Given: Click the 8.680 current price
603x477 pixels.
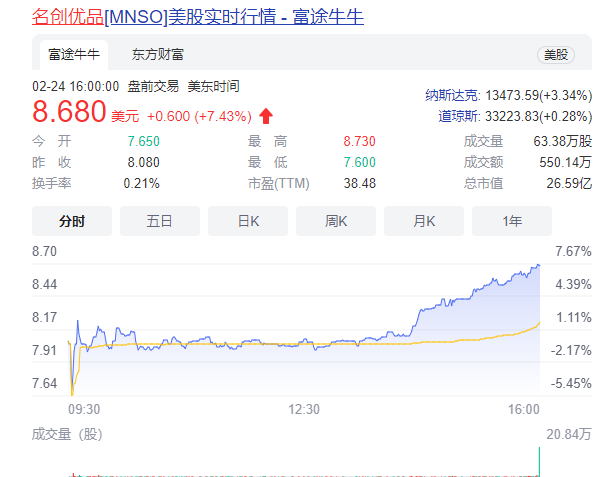Looking at the screenshot, I should [69, 112].
